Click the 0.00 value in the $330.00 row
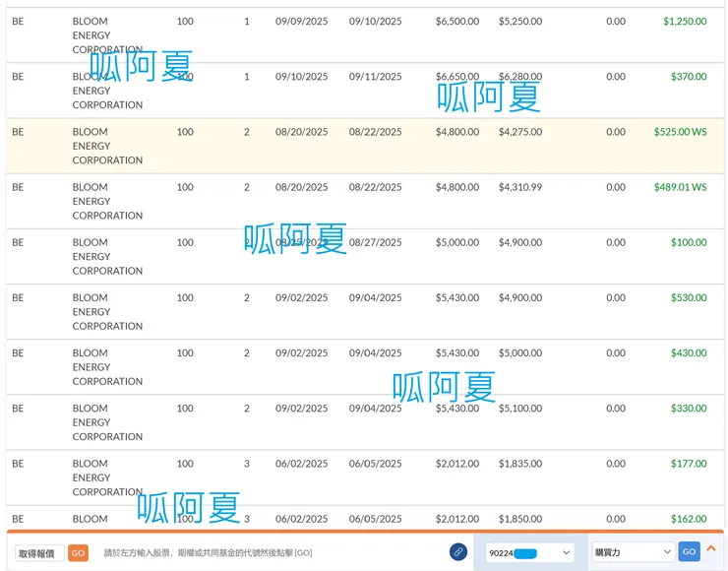Viewport: 728px width, 571px height. pyautogui.click(x=616, y=409)
